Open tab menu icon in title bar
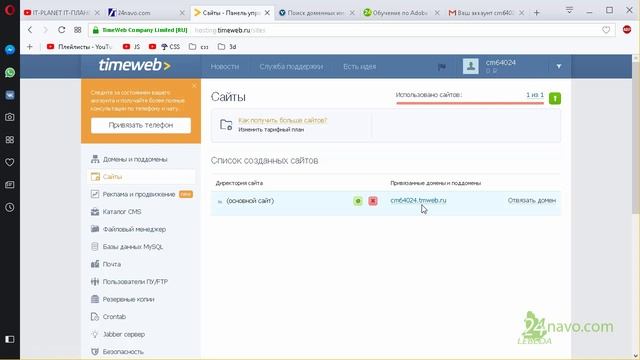The image size is (640, 360). click(x=569, y=10)
